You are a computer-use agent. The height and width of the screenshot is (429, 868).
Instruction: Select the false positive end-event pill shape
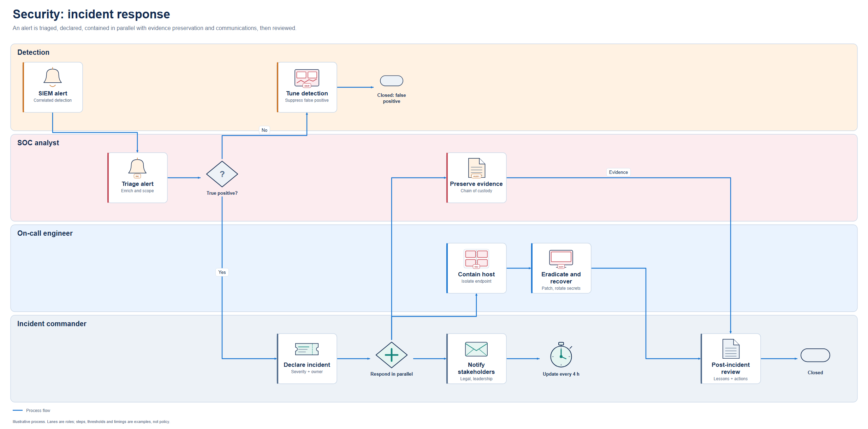tap(392, 81)
